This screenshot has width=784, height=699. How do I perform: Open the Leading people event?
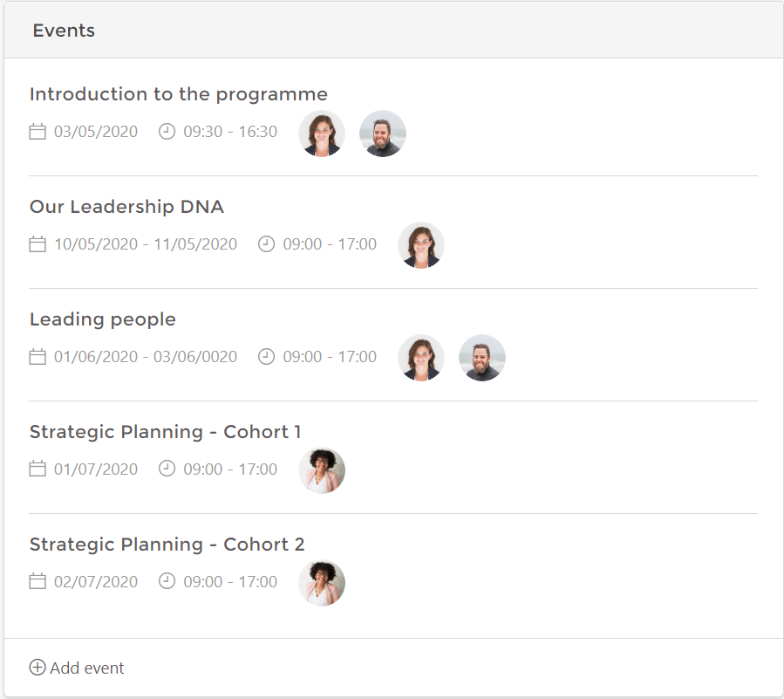(103, 319)
